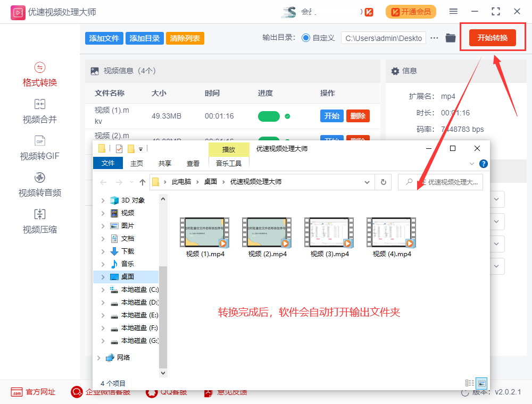Switch to the 查看 ribbon tab

click(193, 163)
